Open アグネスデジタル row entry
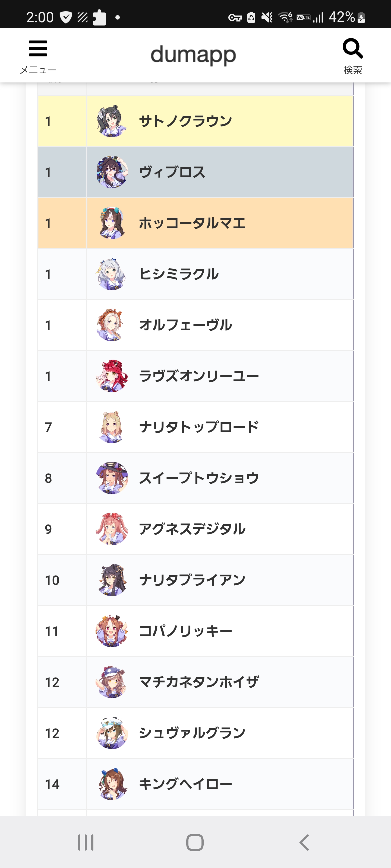This screenshot has width=391, height=868. (196, 529)
